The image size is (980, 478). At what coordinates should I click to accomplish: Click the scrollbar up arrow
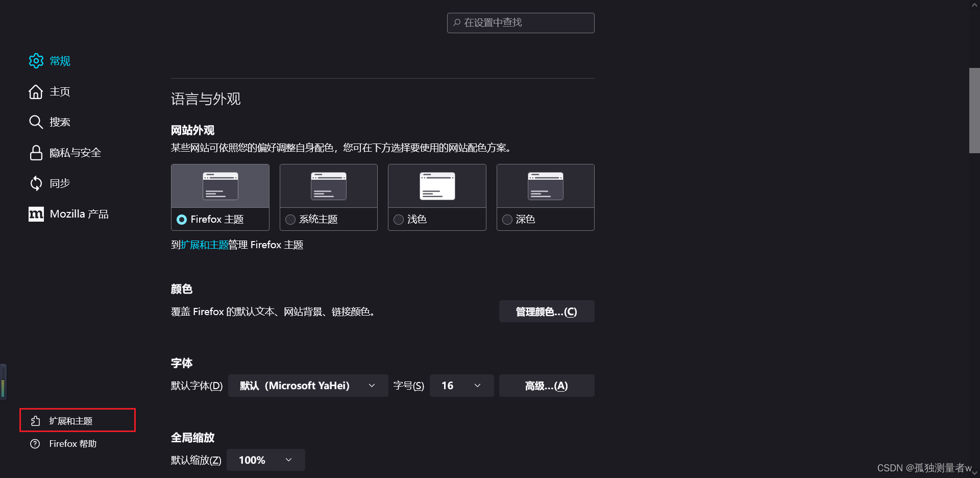pos(974,5)
